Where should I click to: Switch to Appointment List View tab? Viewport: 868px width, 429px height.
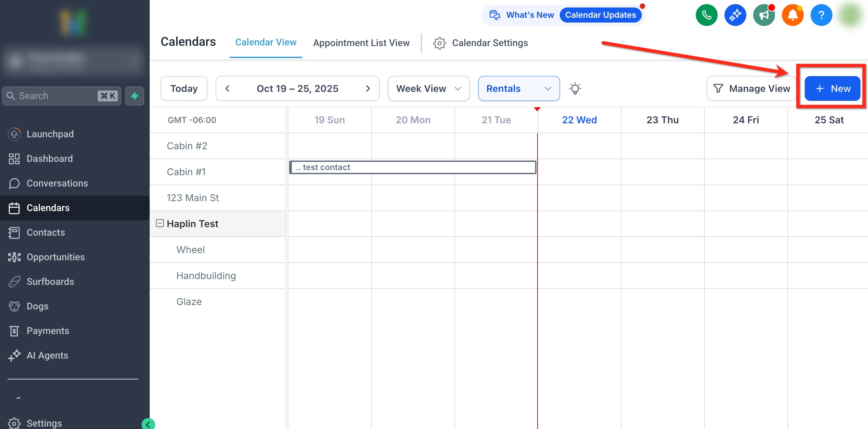(361, 43)
